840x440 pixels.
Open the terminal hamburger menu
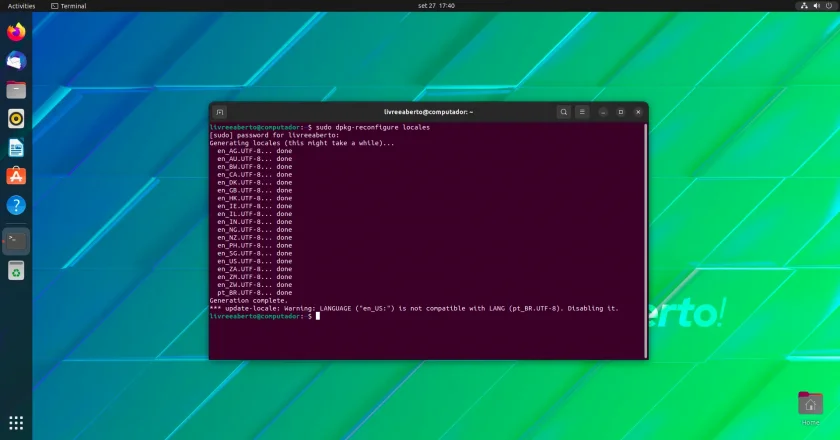[582, 112]
